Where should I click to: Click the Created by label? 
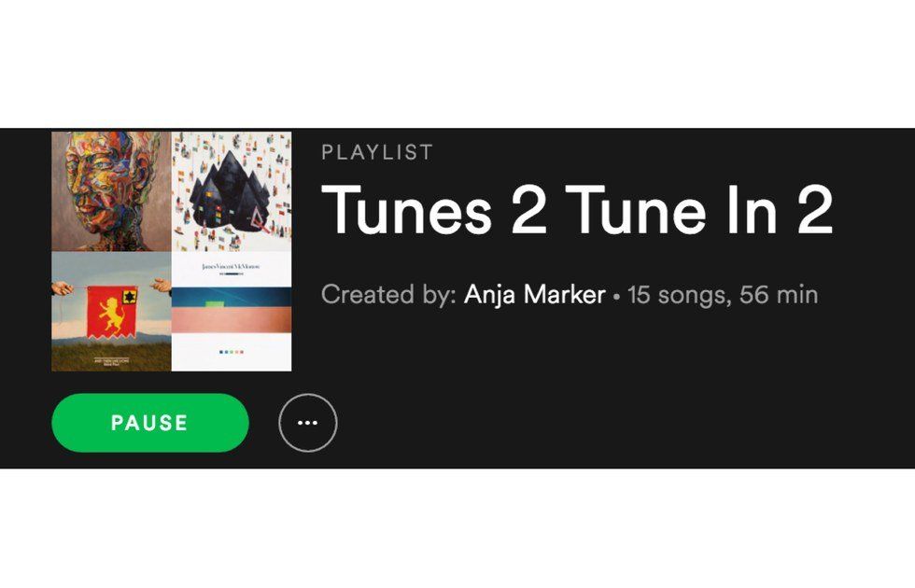pos(388,295)
